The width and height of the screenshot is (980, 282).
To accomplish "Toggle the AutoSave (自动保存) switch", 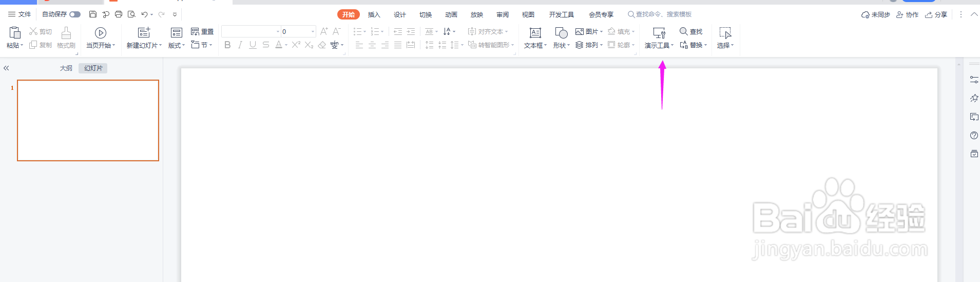I will [x=75, y=14].
